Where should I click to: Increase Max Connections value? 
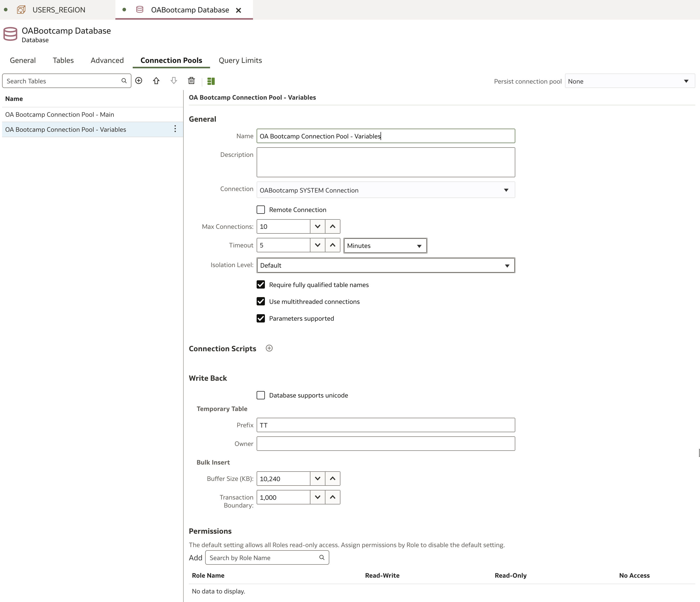[333, 226]
